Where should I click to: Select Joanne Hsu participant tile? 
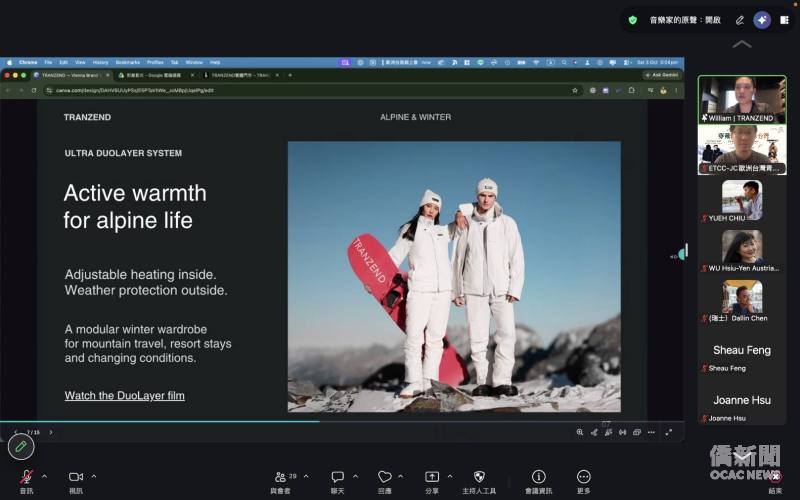(x=742, y=401)
